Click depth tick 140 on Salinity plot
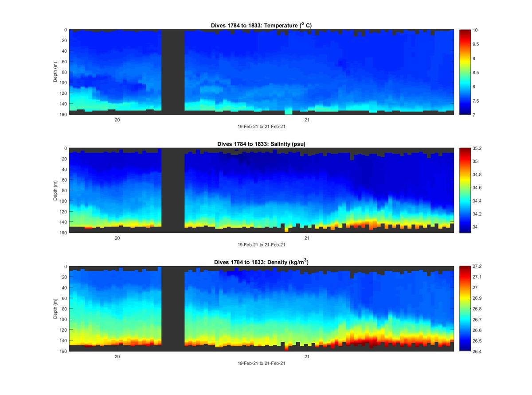This screenshot has width=532, height=395. coord(63,222)
